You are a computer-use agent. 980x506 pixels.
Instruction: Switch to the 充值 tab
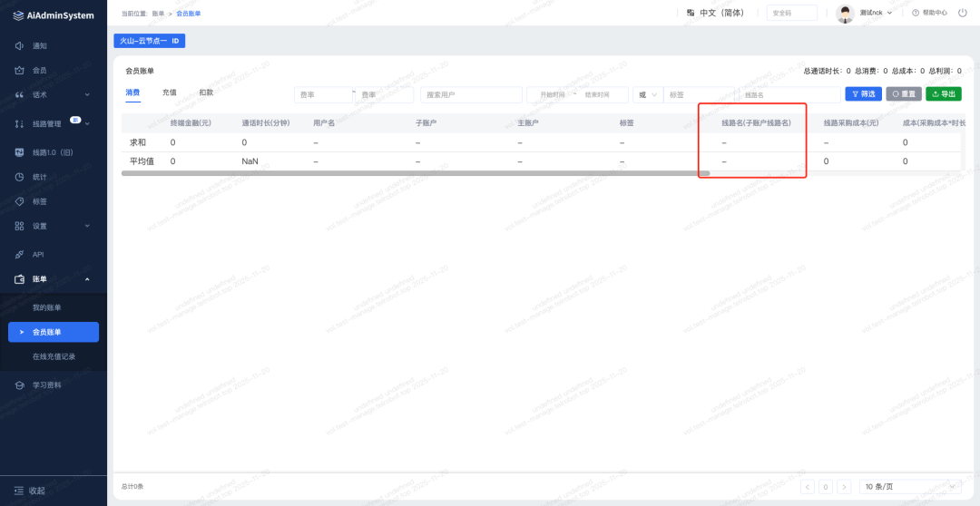coord(170,92)
